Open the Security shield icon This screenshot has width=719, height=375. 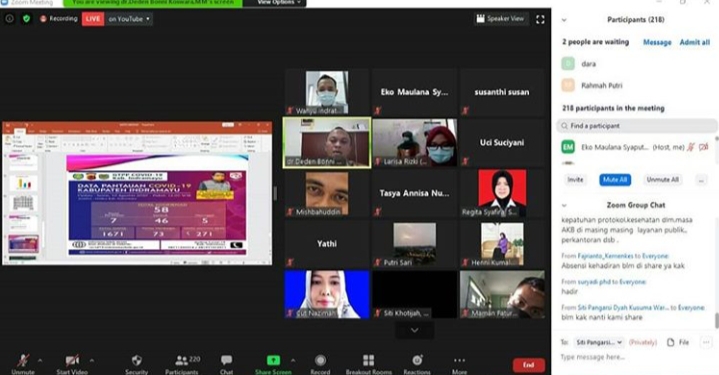[136, 360]
